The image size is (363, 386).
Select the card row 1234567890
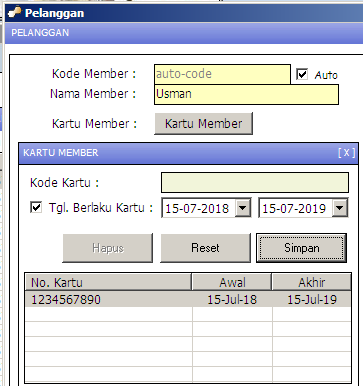click(x=188, y=299)
